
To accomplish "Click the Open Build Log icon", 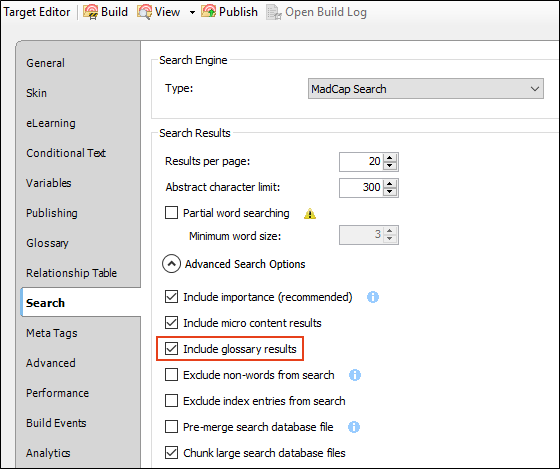I will [x=274, y=12].
